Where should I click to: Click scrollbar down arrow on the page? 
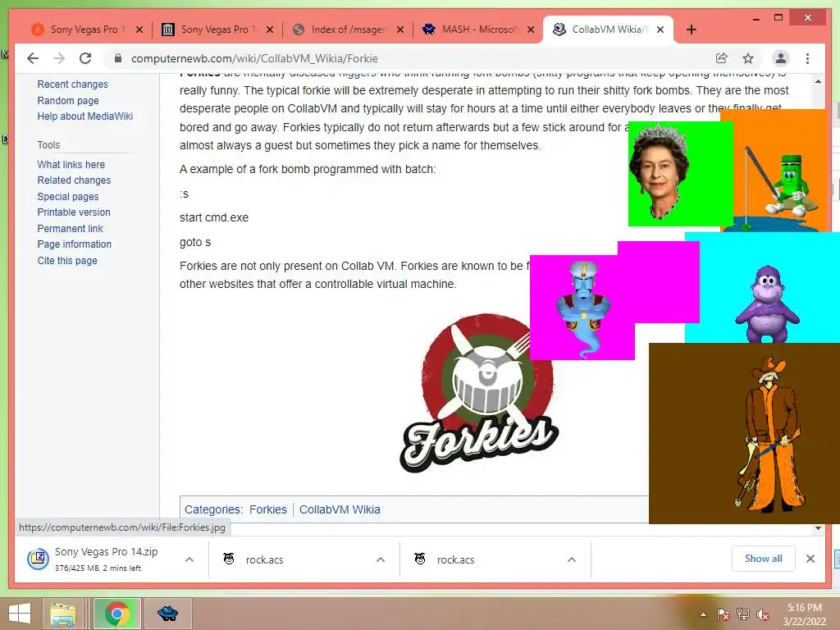[818, 528]
